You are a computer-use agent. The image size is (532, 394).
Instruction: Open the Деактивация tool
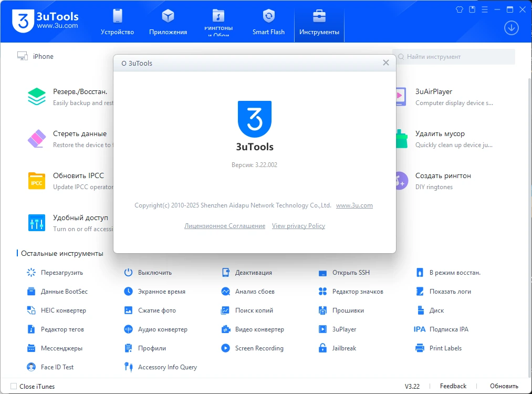coord(247,273)
